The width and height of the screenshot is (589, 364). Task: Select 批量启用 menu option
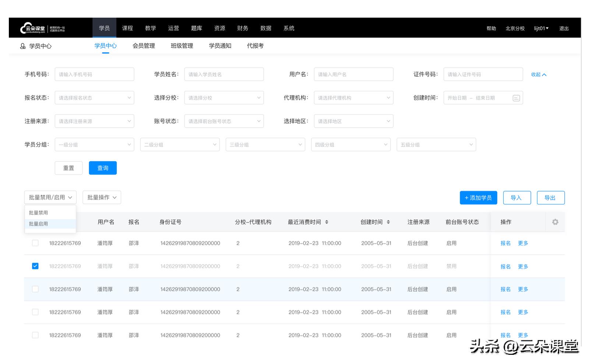(x=50, y=224)
